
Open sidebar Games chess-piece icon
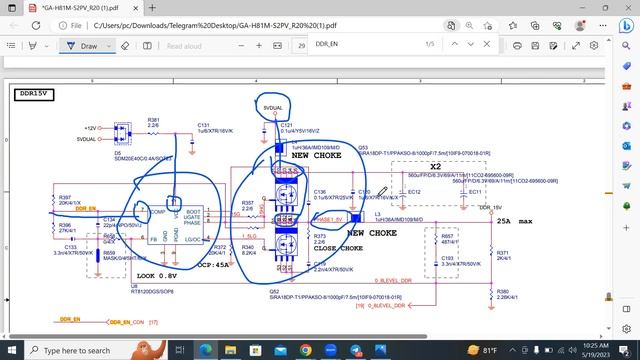click(x=627, y=106)
